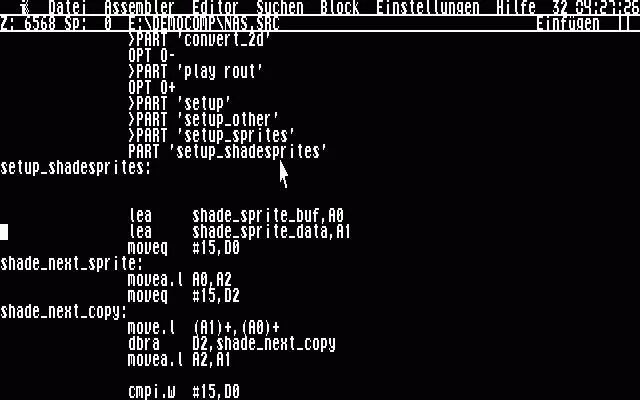Open the Atari desk accessory menu icon
This screenshot has width=640, height=400.
[26, 7]
